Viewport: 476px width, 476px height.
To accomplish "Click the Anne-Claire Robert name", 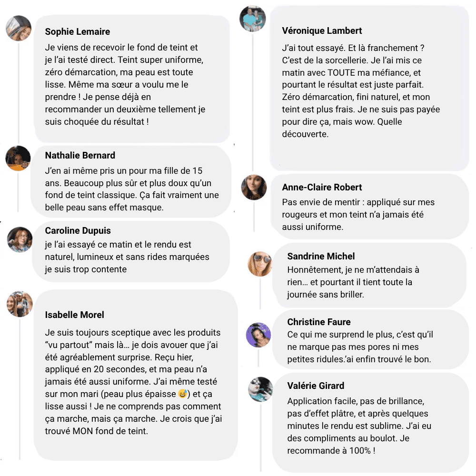I will [x=322, y=188].
